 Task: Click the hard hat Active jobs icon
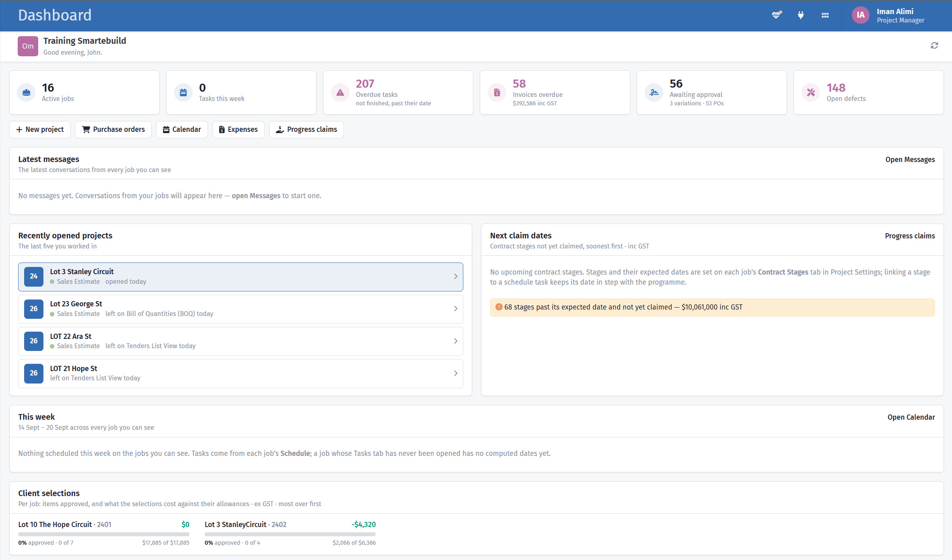26,92
